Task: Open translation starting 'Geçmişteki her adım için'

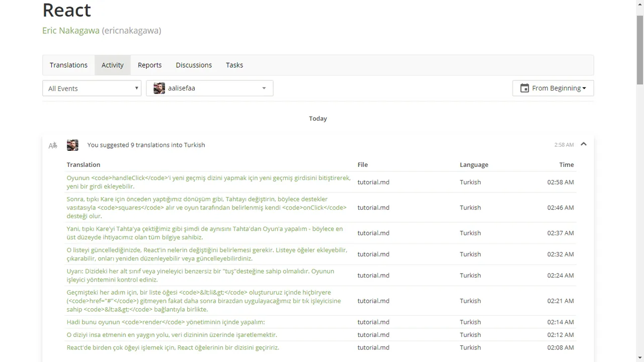Action: [204, 301]
